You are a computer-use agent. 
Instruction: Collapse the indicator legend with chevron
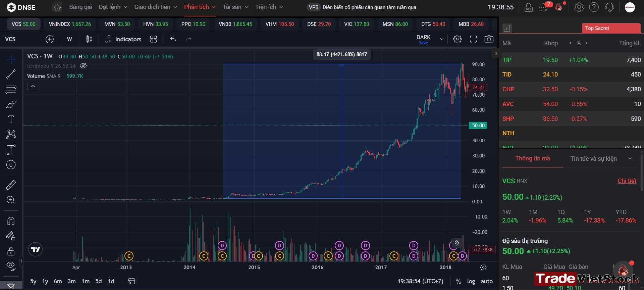coord(33,86)
